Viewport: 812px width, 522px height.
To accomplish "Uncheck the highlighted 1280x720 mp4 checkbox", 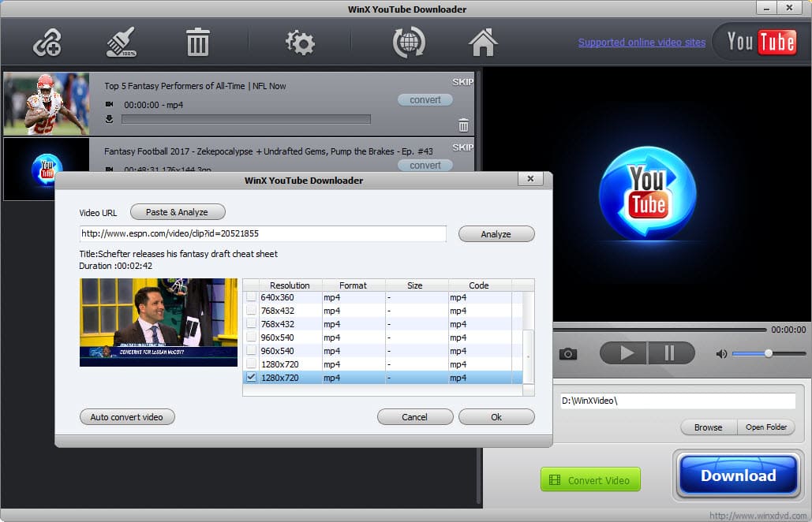I will (251, 378).
